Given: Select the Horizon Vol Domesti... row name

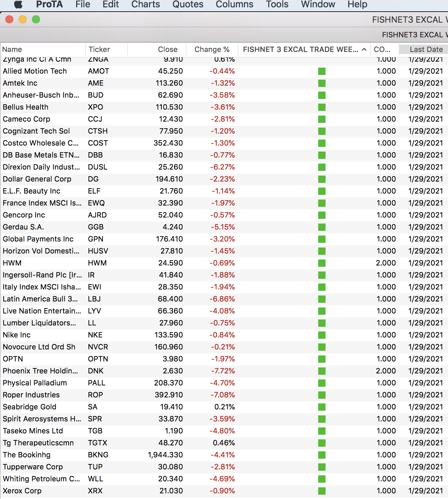Looking at the screenshot, I should [x=41, y=251].
